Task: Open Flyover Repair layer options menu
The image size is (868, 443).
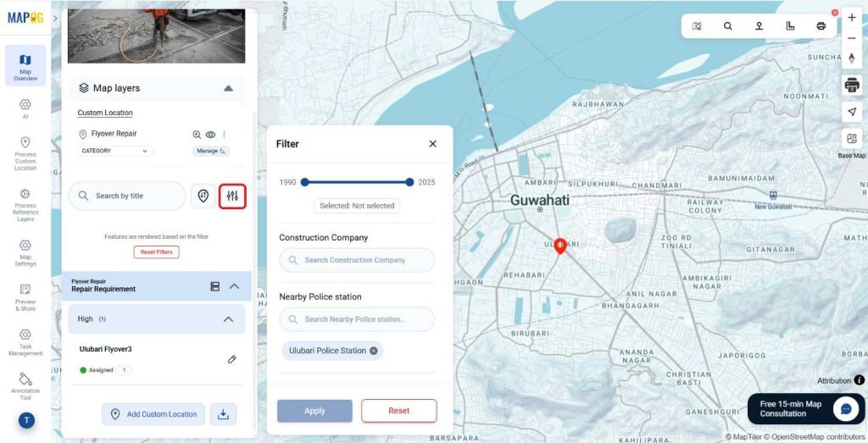Action: click(224, 135)
